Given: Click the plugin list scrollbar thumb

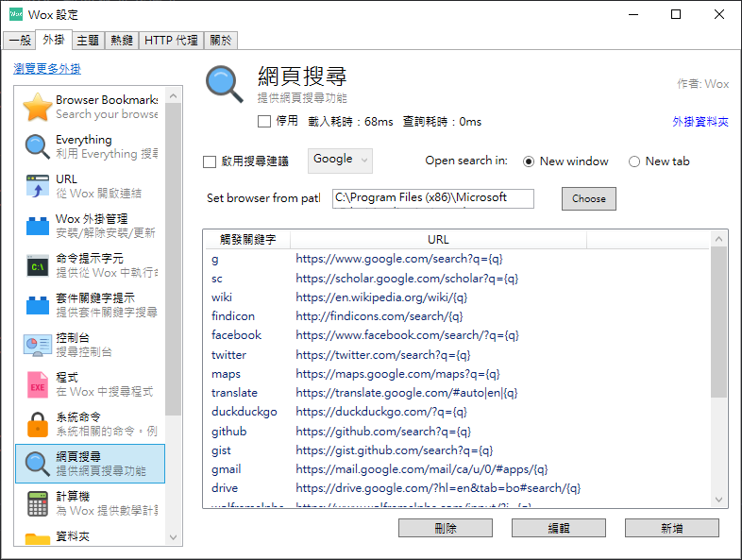Looking at the screenshot, I should click(x=173, y=260).
